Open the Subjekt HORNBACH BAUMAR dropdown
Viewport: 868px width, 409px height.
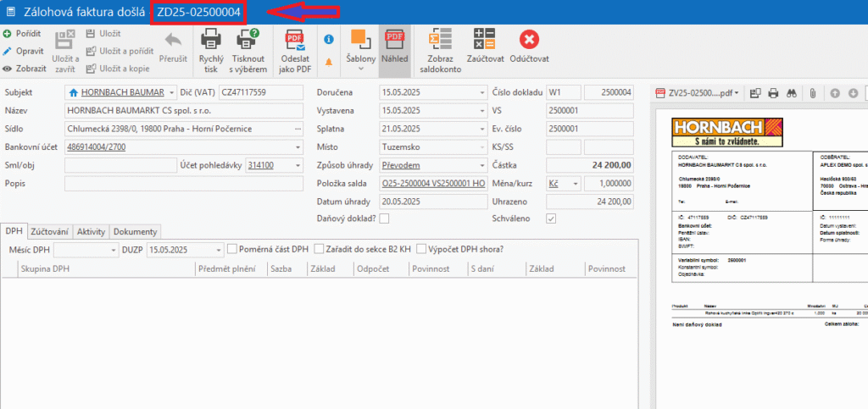[171, 92]
